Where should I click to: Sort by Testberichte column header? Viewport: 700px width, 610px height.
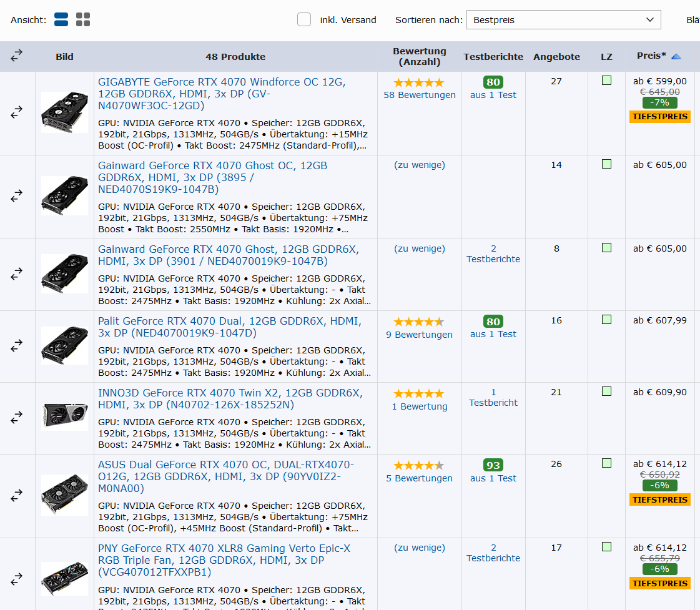click(493, 57)
